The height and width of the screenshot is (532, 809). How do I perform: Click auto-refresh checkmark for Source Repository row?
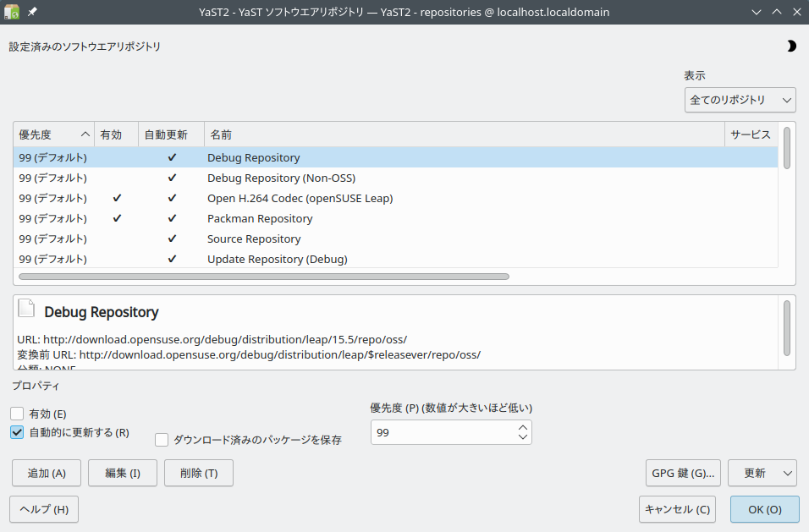pos(172,239)
